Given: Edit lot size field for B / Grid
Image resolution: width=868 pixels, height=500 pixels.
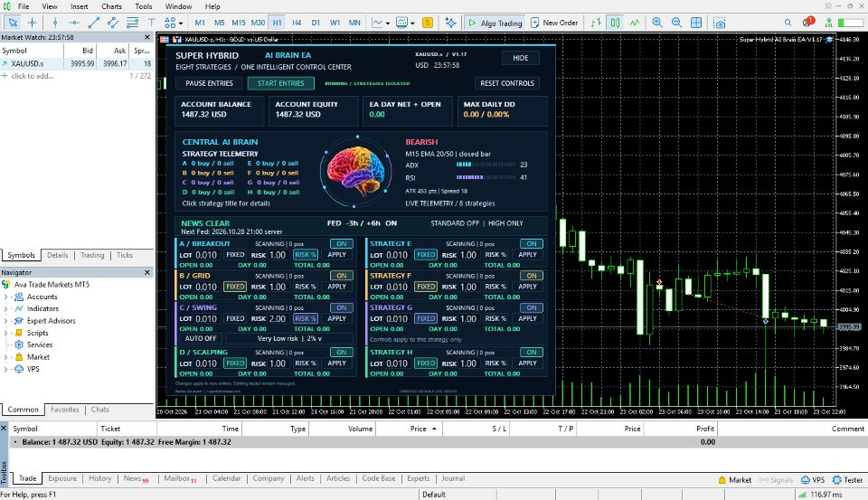Looking at the screenshot, I should (x=206, y=287).
